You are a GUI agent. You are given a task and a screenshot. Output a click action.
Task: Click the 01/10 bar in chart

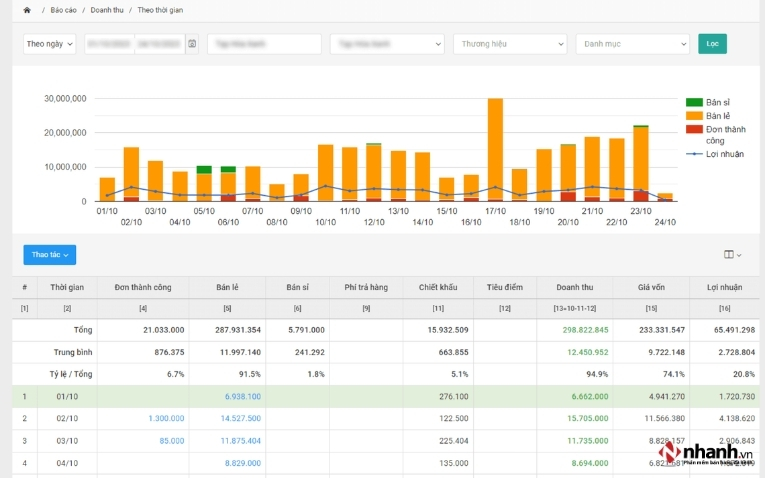click(x=107, y=189)
